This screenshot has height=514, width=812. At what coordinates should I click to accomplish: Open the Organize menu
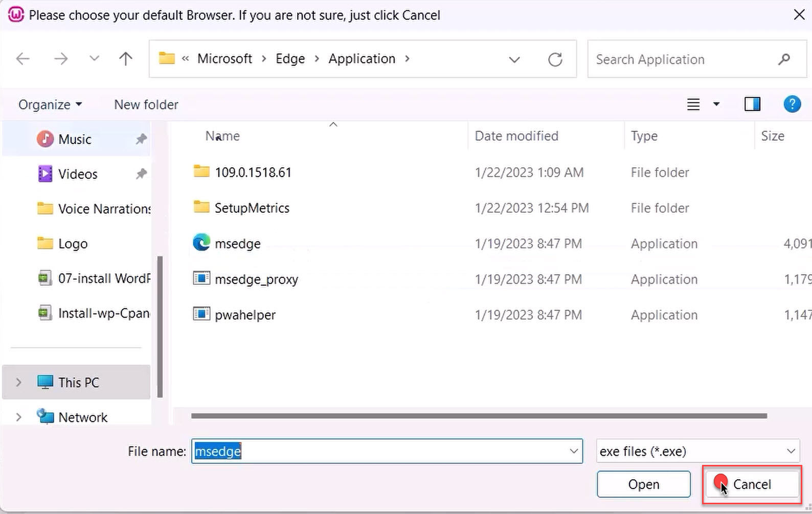coord(50,104)
